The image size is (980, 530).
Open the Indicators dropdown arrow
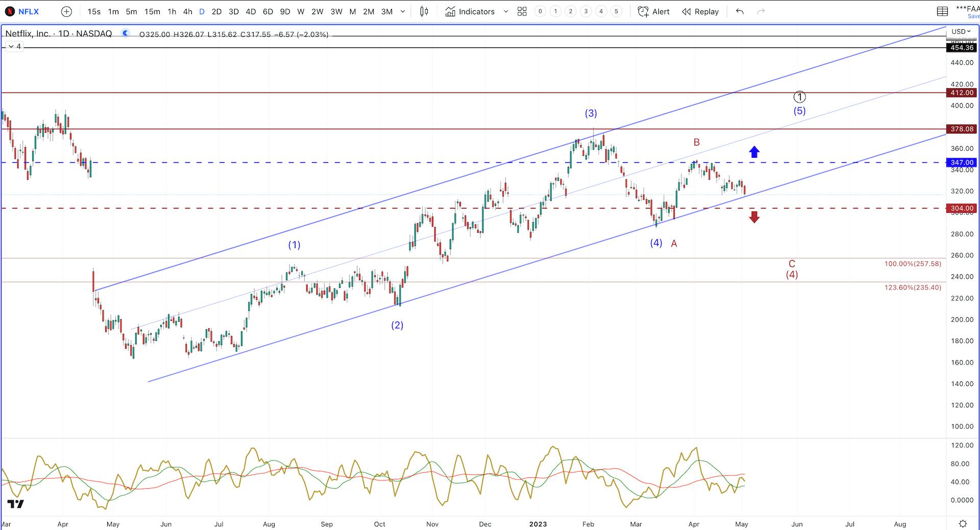pos(506,11)
